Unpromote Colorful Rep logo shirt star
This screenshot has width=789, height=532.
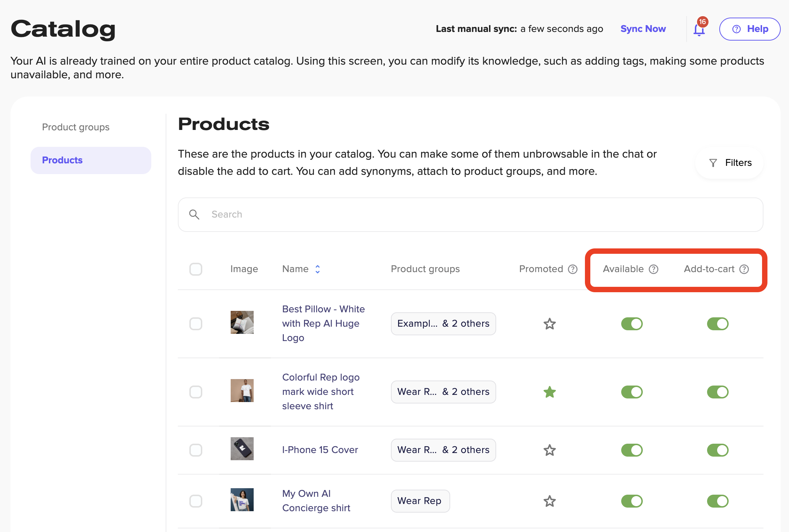coord(549,392)
